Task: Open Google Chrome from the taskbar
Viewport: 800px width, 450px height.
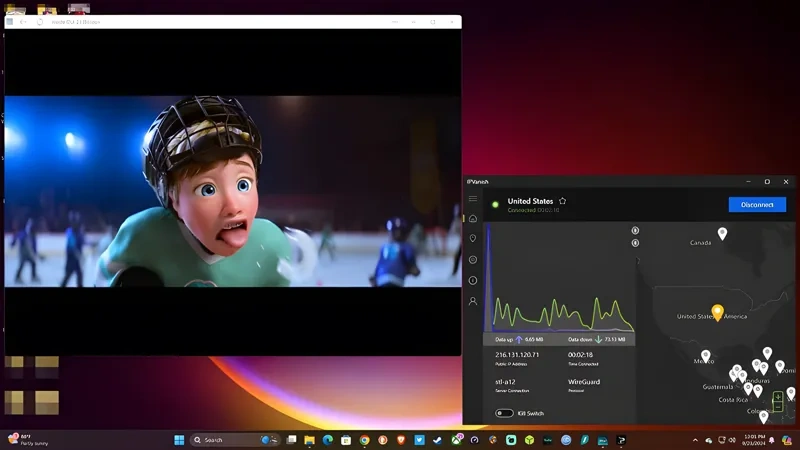Action: [364, 440]
